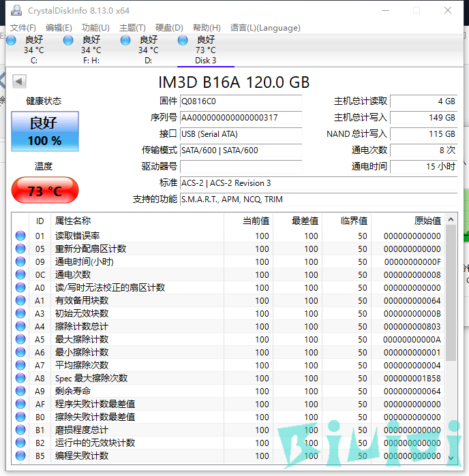Click the 临界值 column header
Screen dimensions: 469x476
click(x=347, y=221)
